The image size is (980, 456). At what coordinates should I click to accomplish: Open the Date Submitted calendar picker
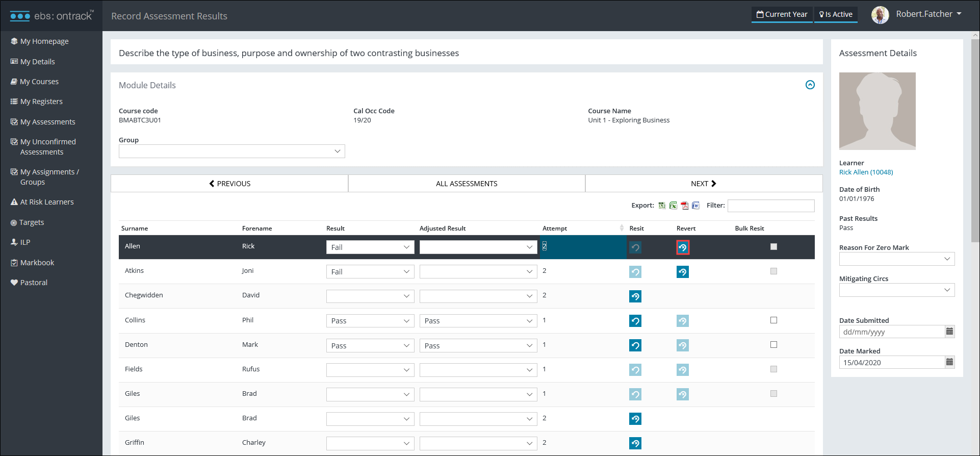(949, 332)
